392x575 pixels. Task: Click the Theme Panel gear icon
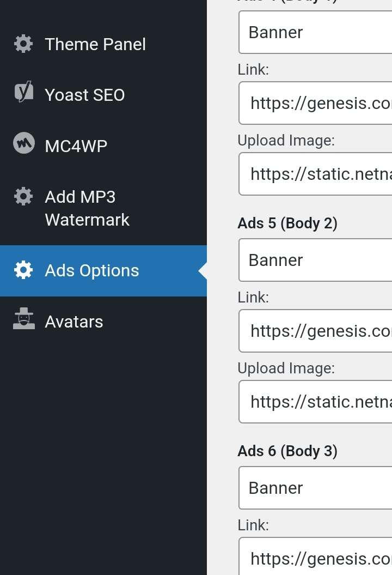point(23,44)
